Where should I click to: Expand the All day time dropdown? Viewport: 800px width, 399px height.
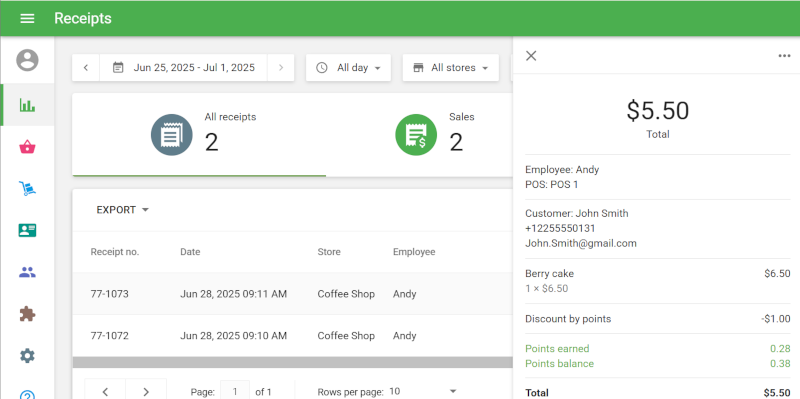tap(348, 67)
